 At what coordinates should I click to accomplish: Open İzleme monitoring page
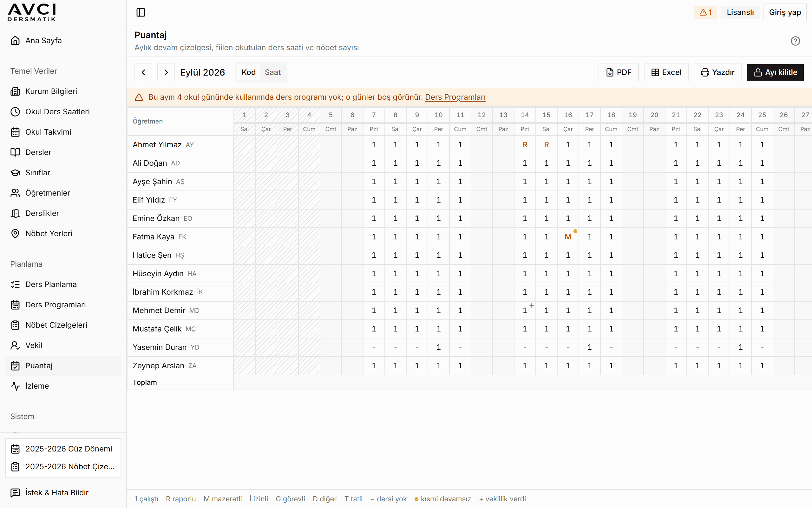tap(63, 386)
